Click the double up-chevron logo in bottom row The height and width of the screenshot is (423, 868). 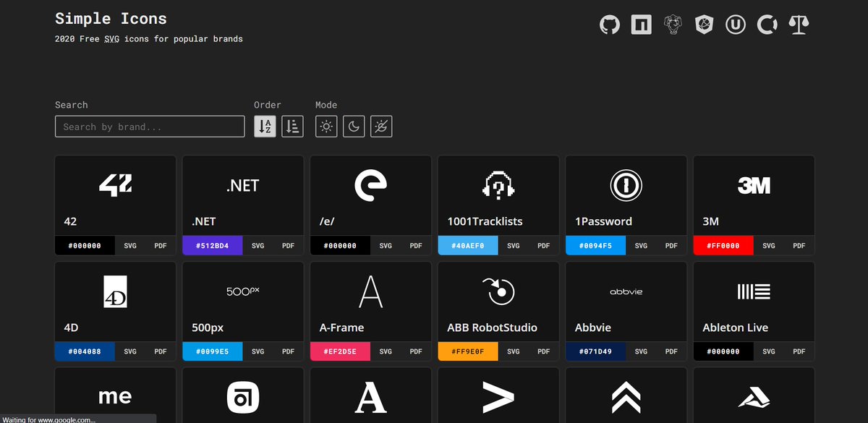pos(626,397)
